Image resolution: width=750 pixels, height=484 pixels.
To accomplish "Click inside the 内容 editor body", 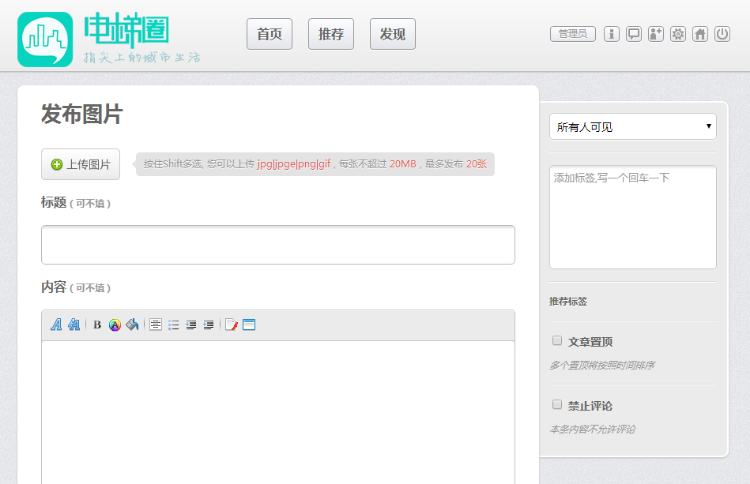I will tap(278, 412).
